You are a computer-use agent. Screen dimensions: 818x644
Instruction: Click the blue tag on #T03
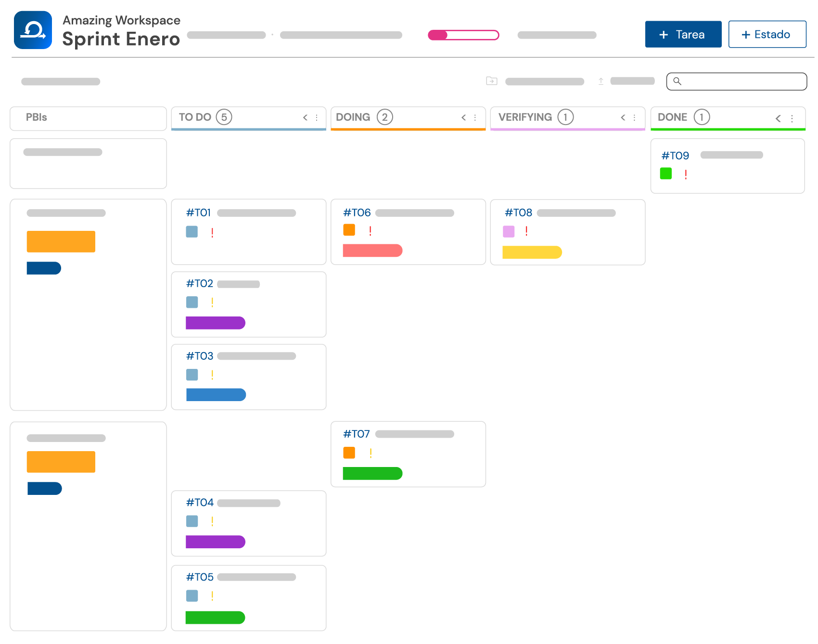pyautogui.click(x=216, y=395)
